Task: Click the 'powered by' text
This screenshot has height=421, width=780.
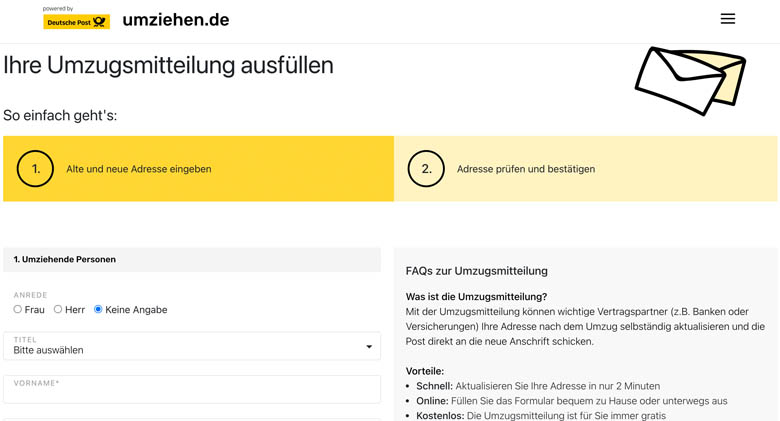Action: 58,8
